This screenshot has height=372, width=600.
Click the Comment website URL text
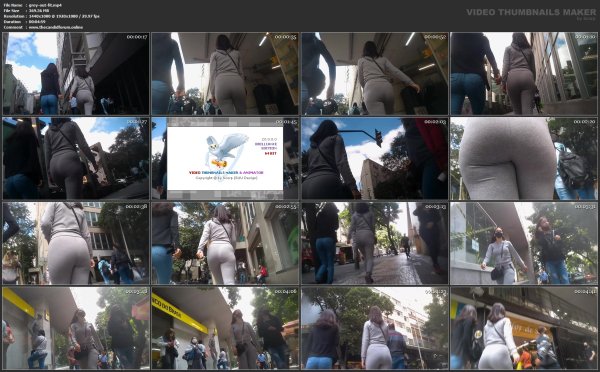[x=56, y=27]
